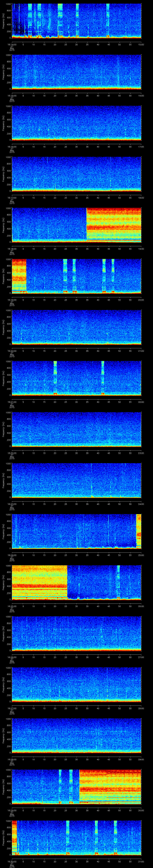Select the spectrogram panel starting at 16:19:00
Screen dimensions: 153x868
point(76,276)
